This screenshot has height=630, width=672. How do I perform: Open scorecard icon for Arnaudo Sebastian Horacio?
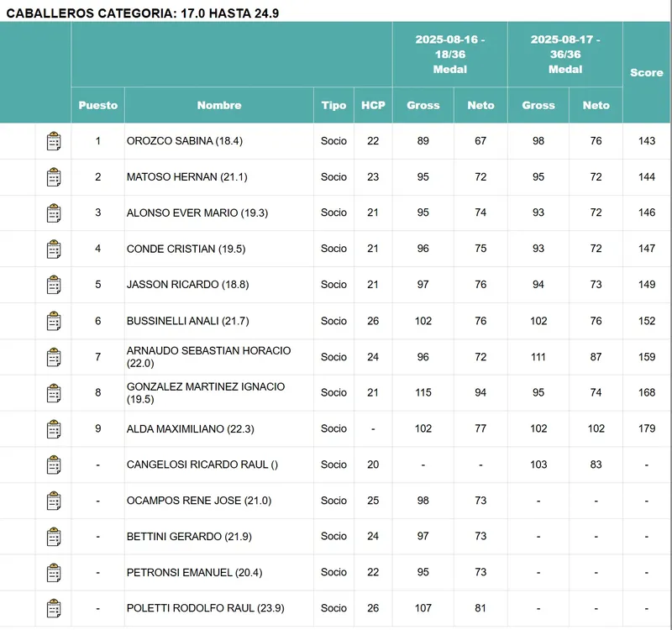click(x=54, y=357)
